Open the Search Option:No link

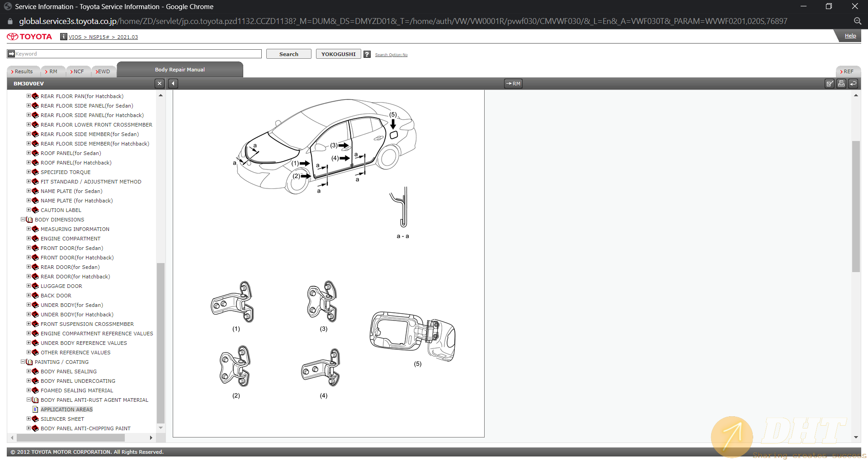pos(391,55)
